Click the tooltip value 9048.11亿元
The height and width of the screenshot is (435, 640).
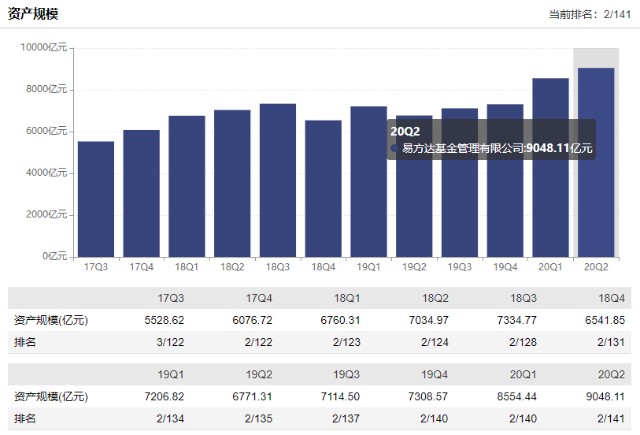pos(560,149)
